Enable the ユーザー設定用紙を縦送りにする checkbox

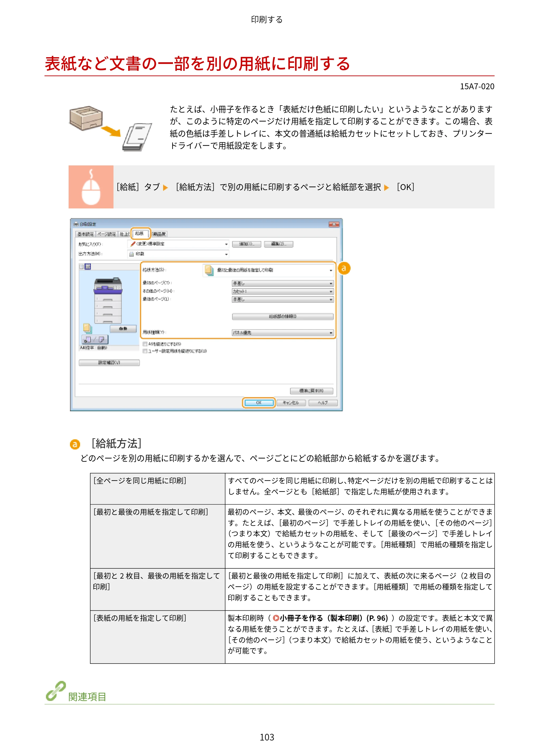(x=145, y=351)
